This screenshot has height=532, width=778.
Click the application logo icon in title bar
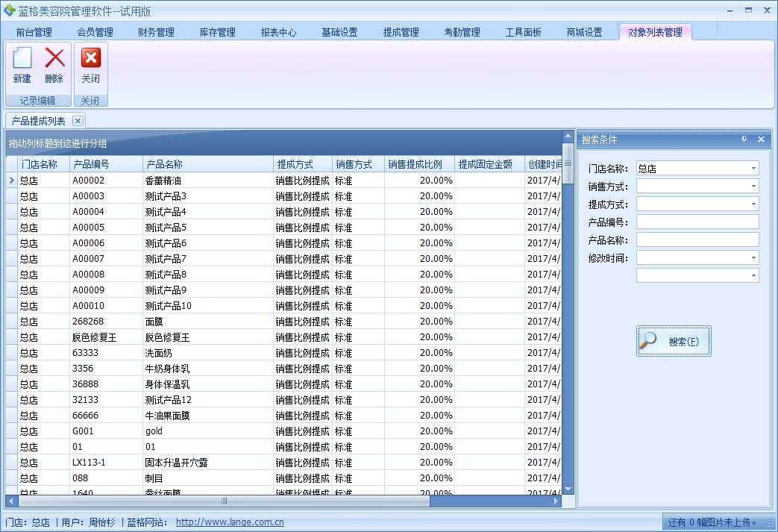(9, 10)
